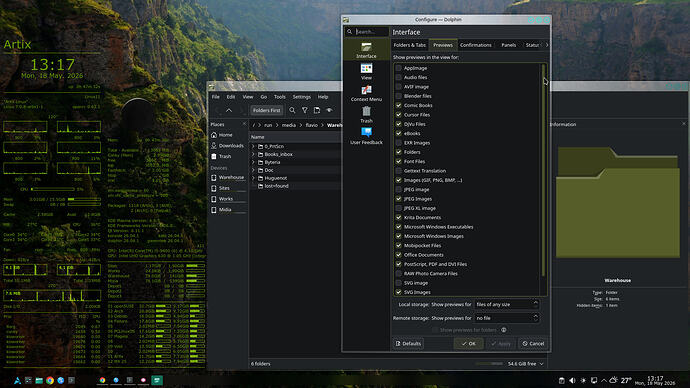
Task: Open the Settings menu in Dolphin
Action: pos(301,97)
